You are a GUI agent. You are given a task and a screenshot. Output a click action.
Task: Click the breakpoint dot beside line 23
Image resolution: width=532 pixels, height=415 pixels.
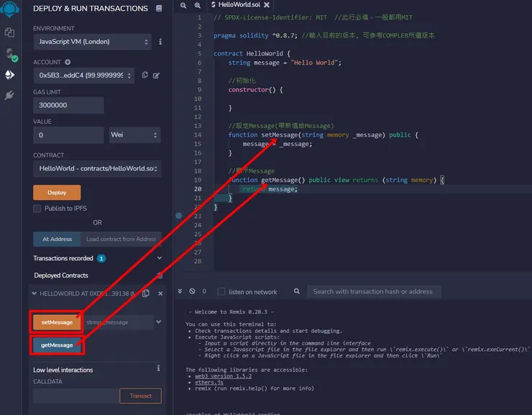179,216
